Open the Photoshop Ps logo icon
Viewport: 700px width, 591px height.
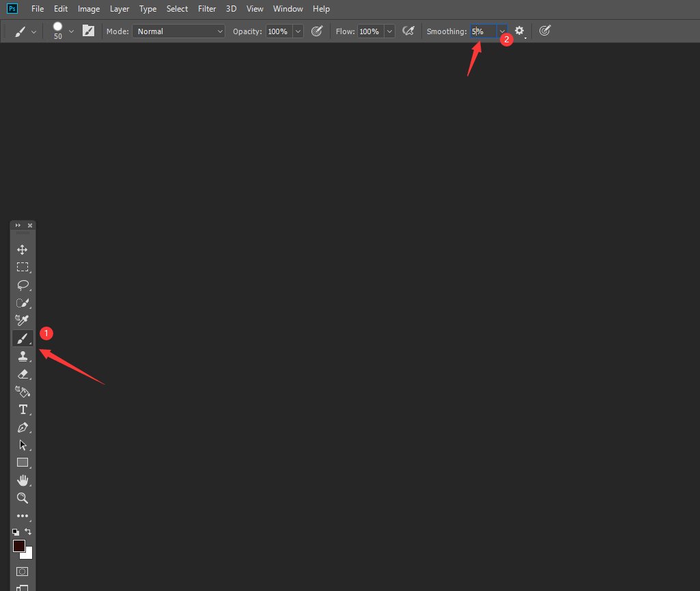click(x=12, y=8)
